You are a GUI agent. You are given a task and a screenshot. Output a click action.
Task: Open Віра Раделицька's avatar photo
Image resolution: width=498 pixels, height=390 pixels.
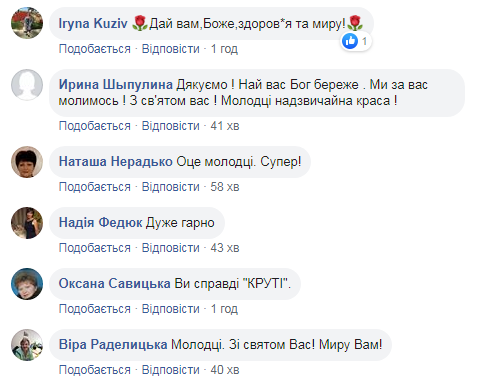click(27, 345)
